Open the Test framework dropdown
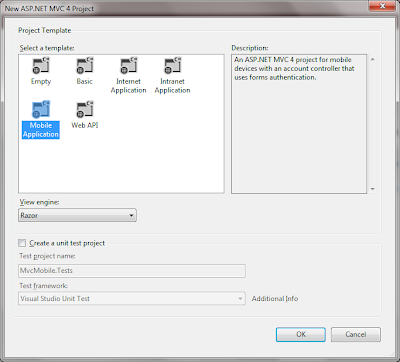Viewport: 400px width, 362px height. pos(132,298)
